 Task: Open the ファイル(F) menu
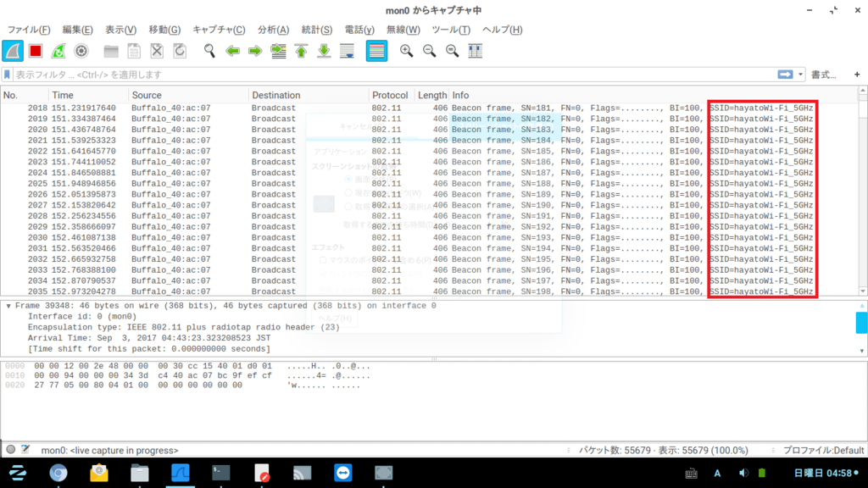pyautogui.click(x=28, y=30)
